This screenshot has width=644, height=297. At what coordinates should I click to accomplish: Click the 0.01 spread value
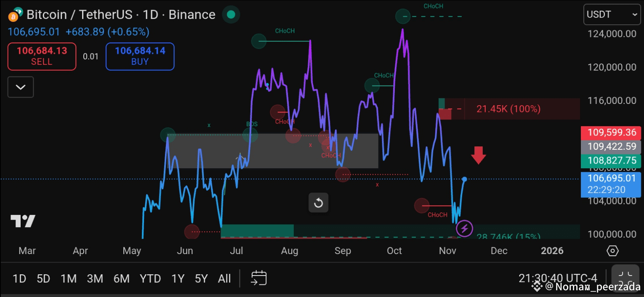pyautogui.click(x=90, y=56)
